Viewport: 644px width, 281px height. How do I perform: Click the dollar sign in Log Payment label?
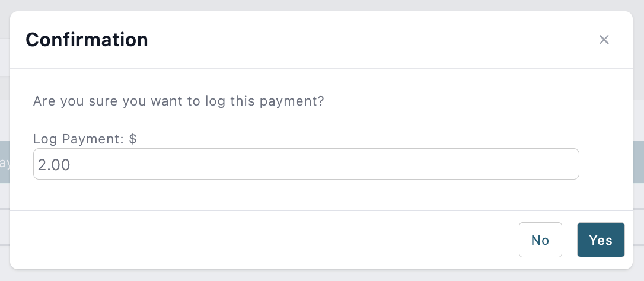click(x=133, y=139)
